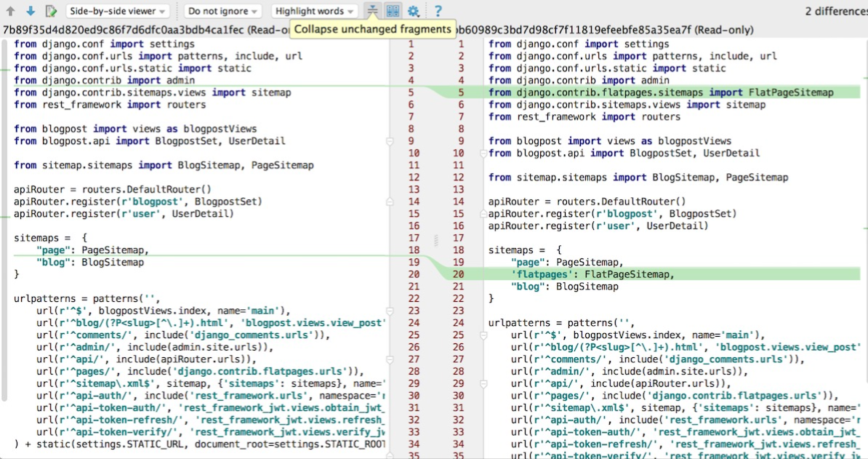Click left line 'from django.conf import settings'
This screenshot has height=459, width=868.
coord(105,44)
